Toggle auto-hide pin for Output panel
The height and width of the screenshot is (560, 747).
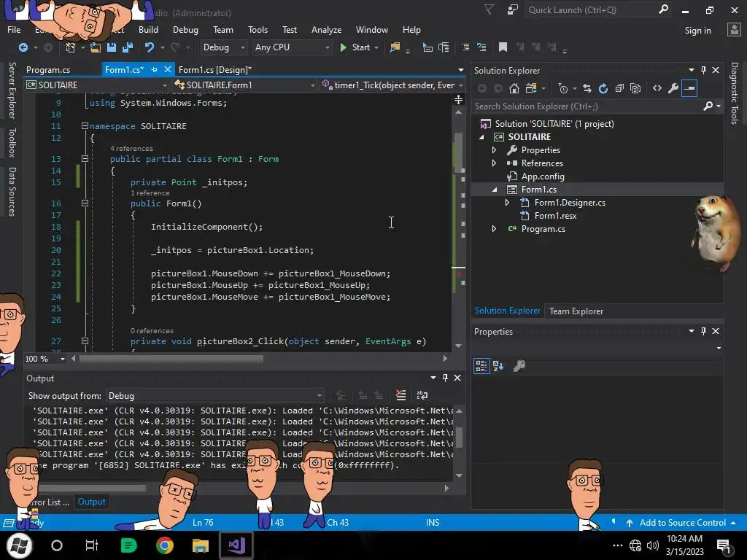[x=446, y=378]
